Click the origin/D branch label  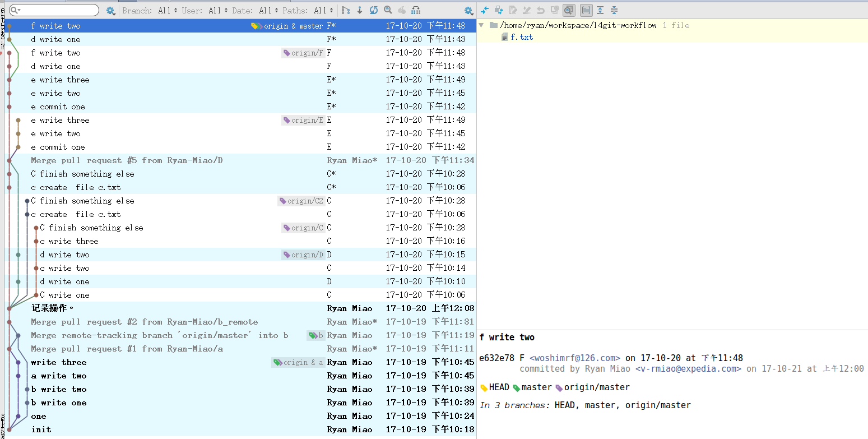[x=303, y=255]
